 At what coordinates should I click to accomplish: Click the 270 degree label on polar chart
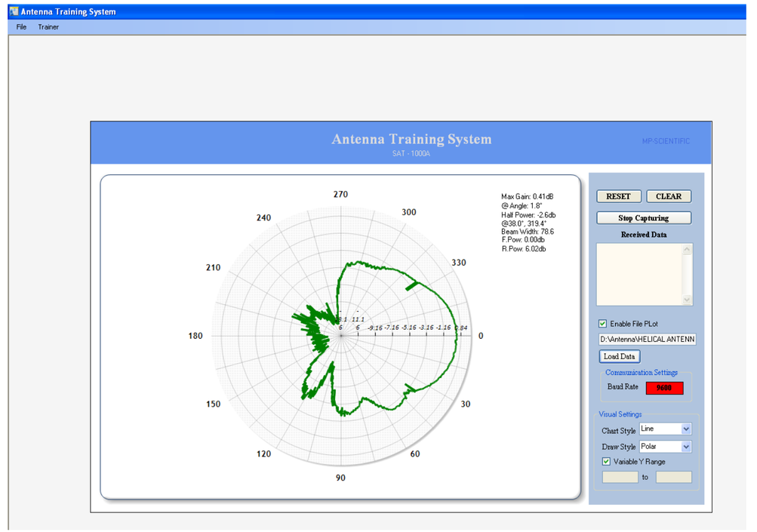340,194
